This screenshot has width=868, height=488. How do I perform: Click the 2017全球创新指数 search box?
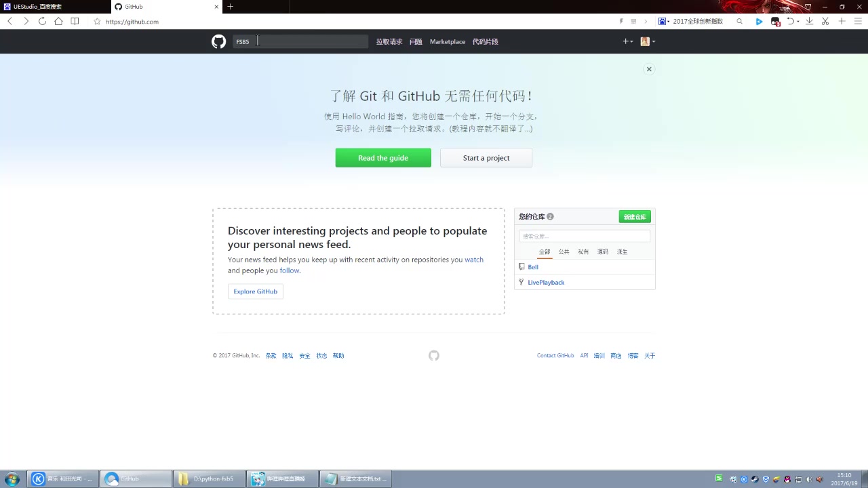click(698, 22)
